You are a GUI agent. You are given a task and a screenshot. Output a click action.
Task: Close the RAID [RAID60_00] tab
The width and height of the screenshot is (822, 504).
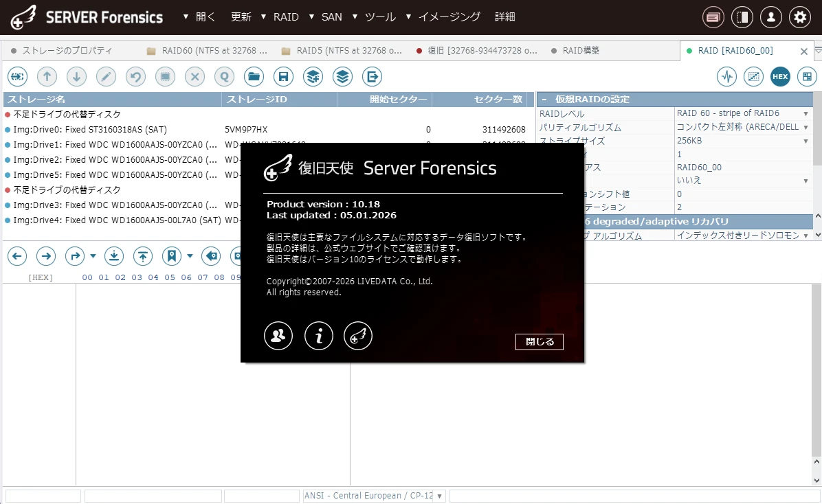803,51
